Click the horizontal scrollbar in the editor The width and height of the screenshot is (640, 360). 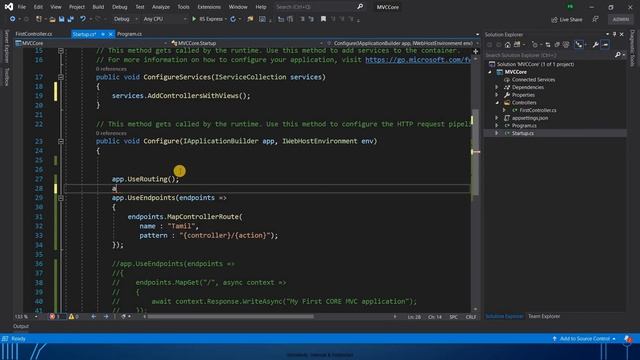coord(231,317)
